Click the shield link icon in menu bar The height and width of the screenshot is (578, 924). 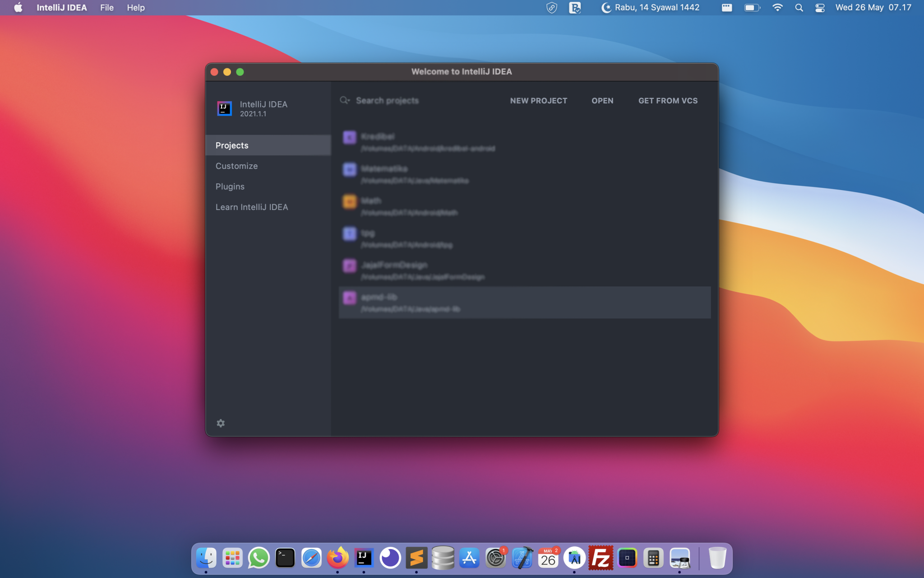click(x=551, y=8)
